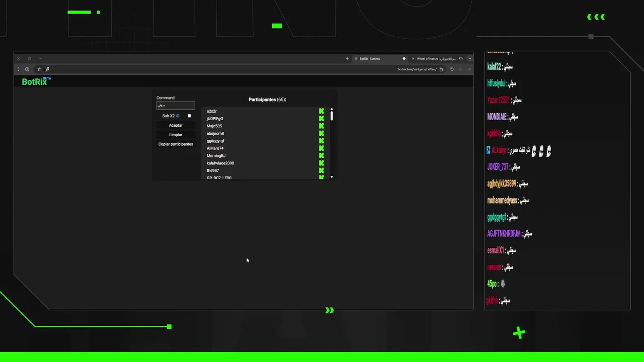Screen dimensions: 644x362
Task: Click the Kick icon beside abojsom8
Action: point(321,133)
